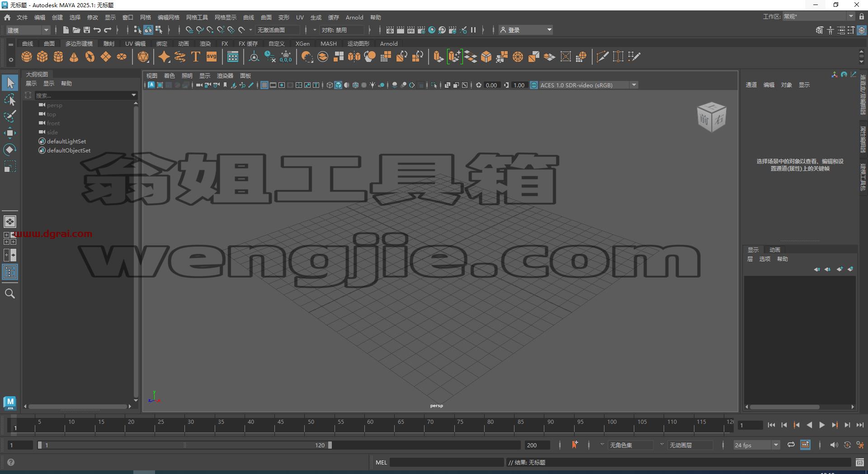
Task: Open the 着色 viewport panel menu
Action: (x=170, y=76)
